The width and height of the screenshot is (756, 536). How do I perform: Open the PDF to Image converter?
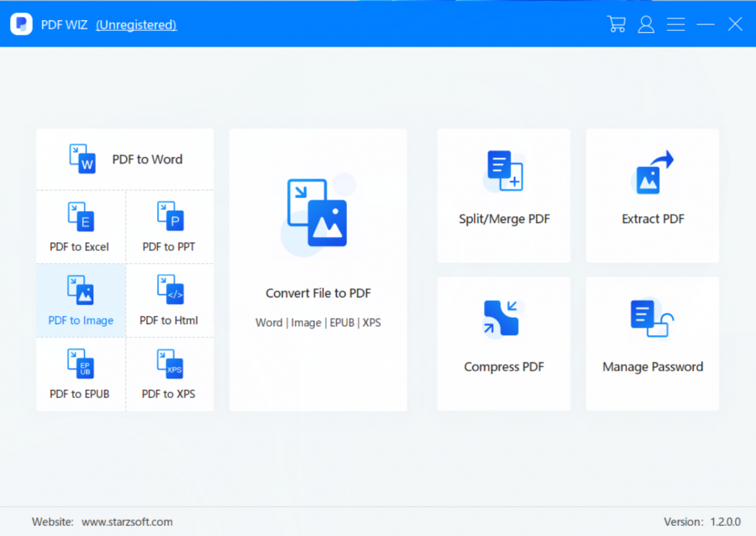point(80,301)
